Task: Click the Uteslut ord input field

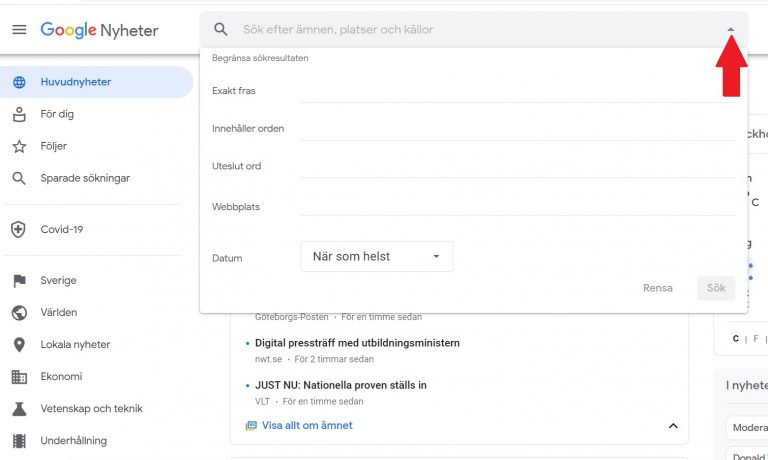Action: [x=518, y=167]
